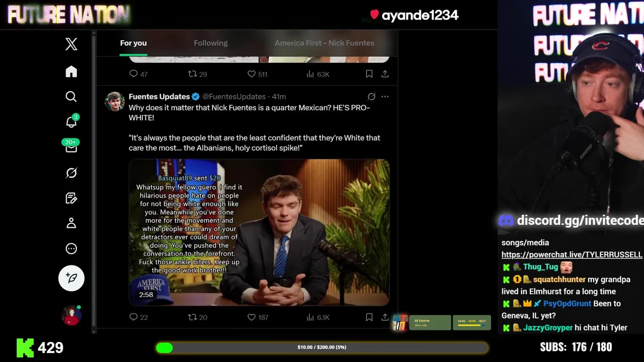Click the yellow media progress bar widget
644x362 pixels.
472,323
